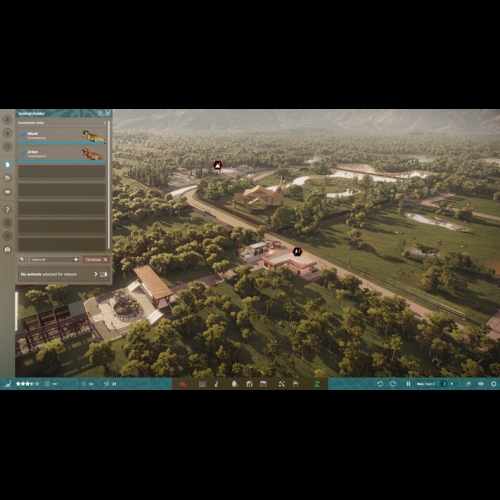Click the date label next to the pause button

coord(426,384)
